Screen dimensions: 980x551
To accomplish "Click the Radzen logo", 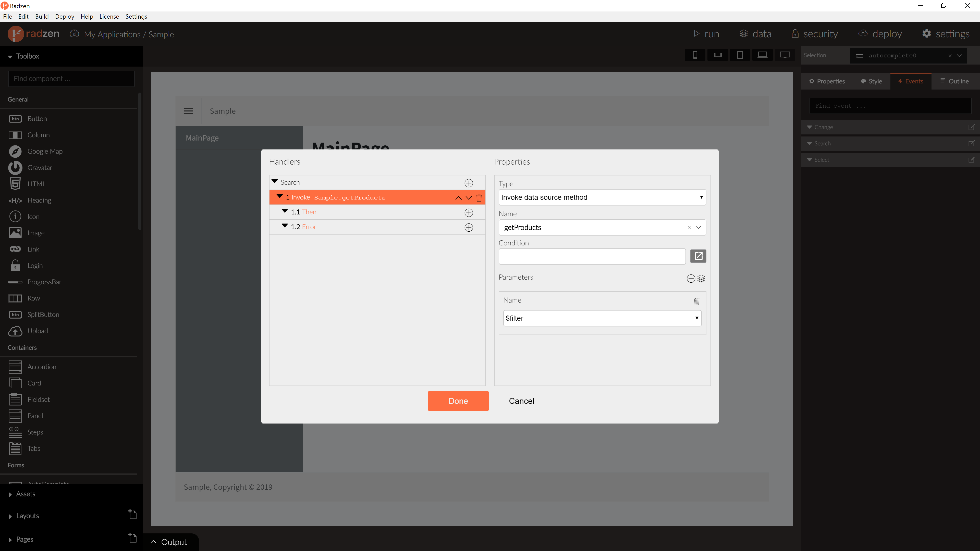I will click(33, 34).
